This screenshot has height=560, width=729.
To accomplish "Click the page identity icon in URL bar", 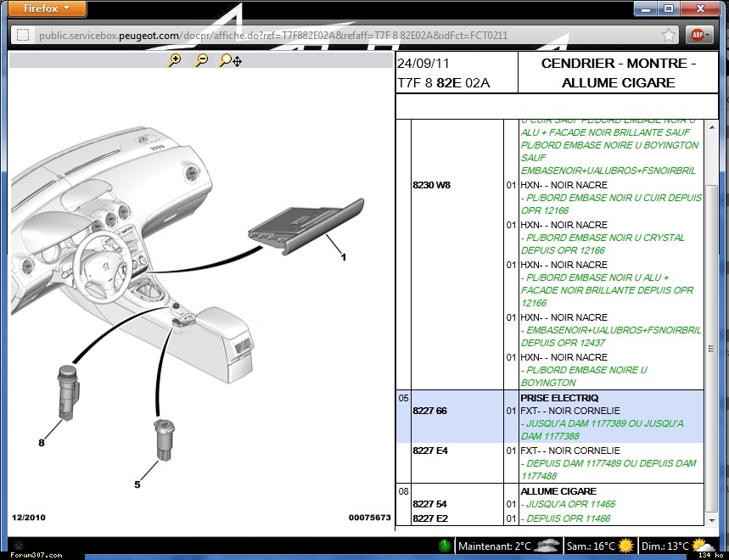I will coord(23,35).
